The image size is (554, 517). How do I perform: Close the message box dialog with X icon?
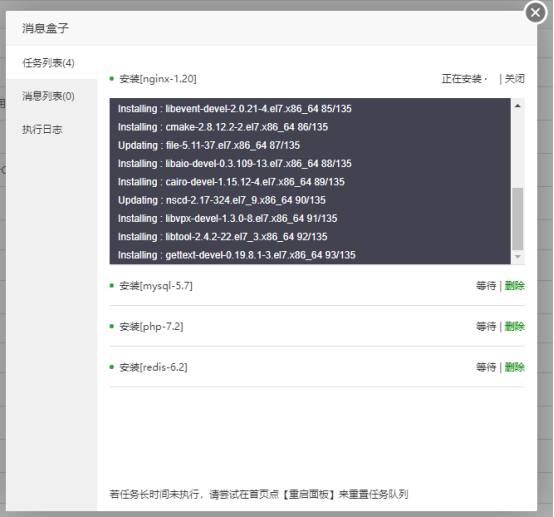tap(536, 13)
